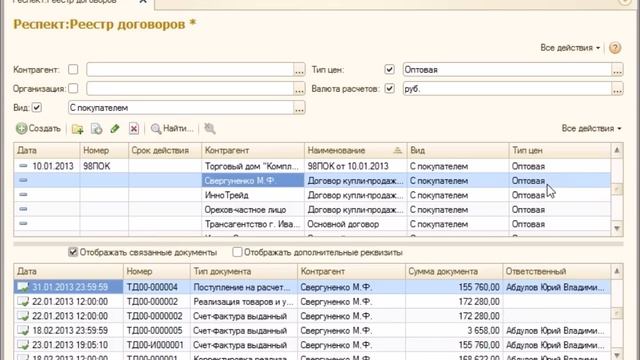Click the row marker icon of the 98ПОК contract
The image size is (640, 360).
point(23,166)
